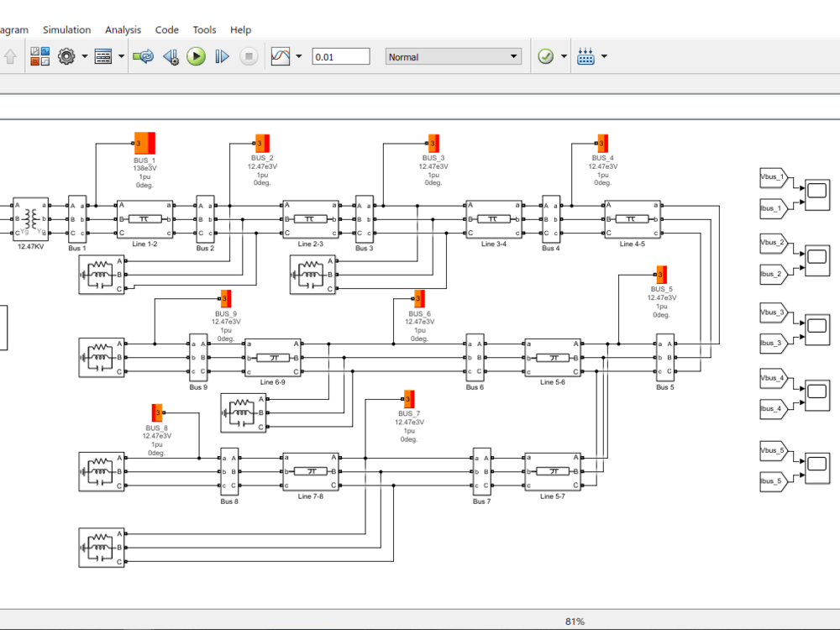
Task: Select the RLC load wired beneath Bus 7
Action: pyautogui.click(x=102, y=548)
